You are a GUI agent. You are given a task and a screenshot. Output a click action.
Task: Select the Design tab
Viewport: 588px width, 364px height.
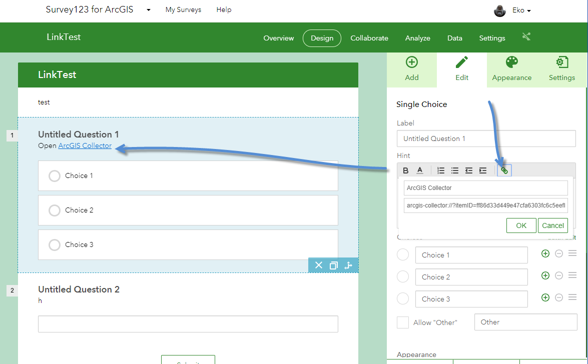322,38
